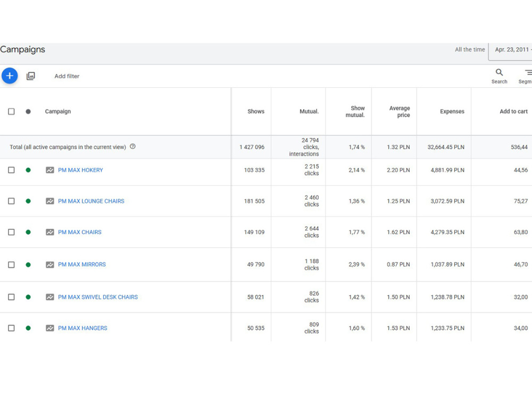The width and height of the screenshot is (532, 399).
Task: Click MIRRORS show mutual 2,39 %
Action: point(356,264)
